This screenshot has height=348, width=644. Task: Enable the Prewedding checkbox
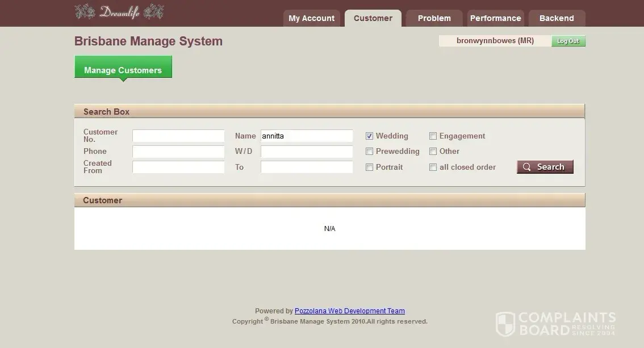coord(369,152)
